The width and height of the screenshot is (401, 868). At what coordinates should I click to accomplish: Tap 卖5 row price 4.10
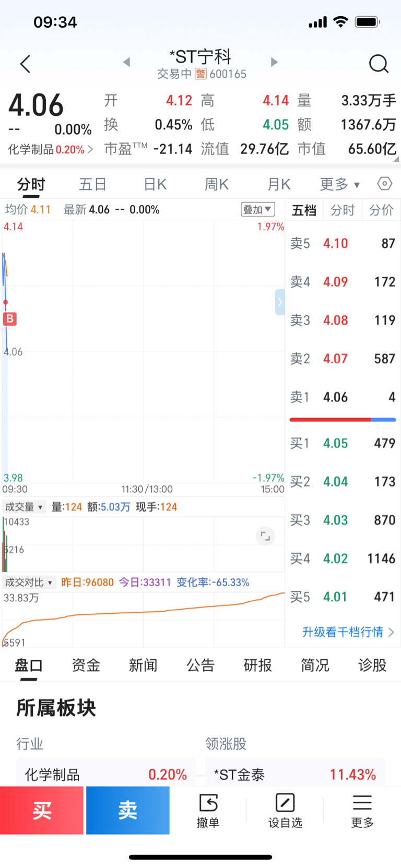335,243
